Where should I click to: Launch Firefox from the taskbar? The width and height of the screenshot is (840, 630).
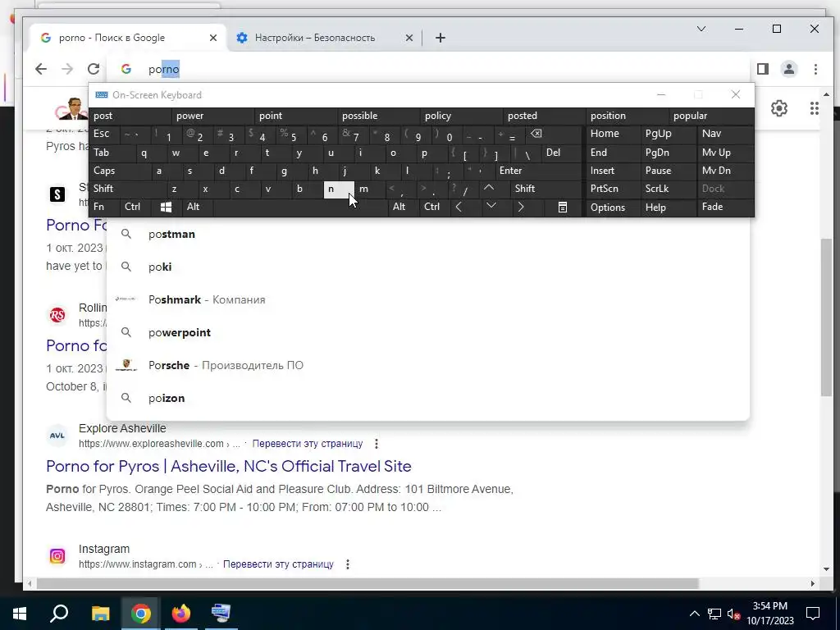click(181, 614)
